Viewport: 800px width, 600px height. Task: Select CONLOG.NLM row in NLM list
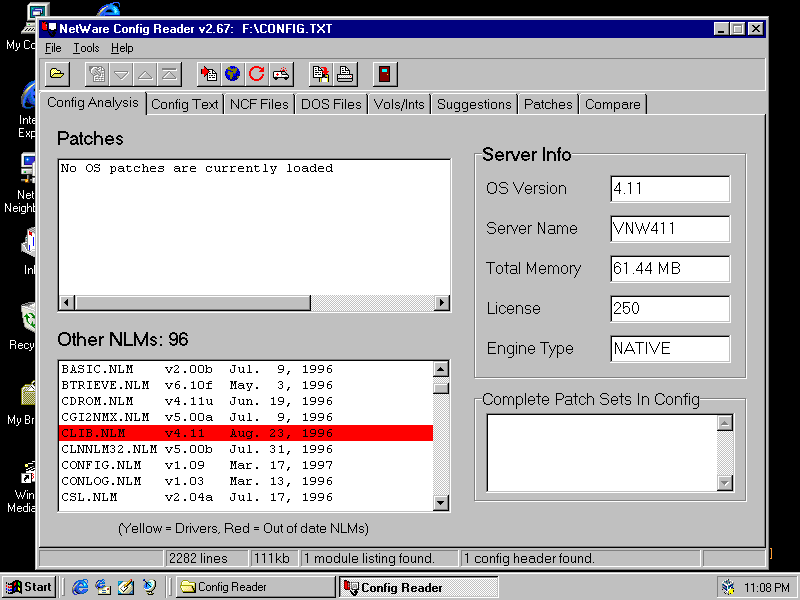246,481
